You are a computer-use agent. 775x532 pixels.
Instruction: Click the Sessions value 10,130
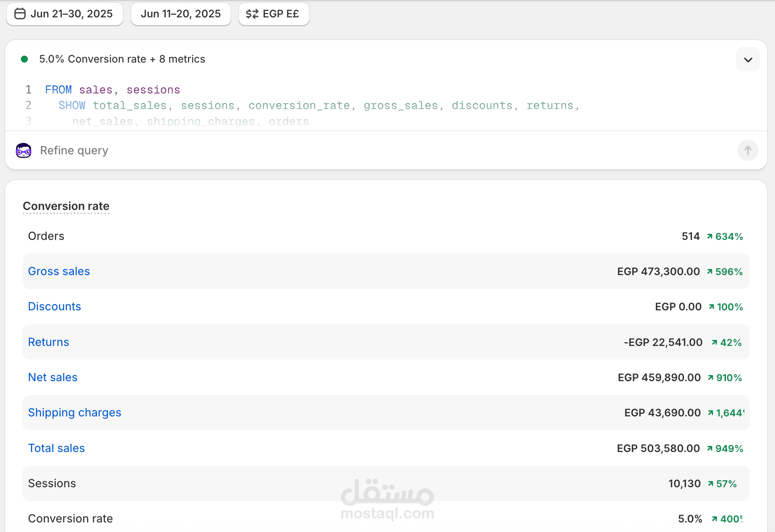click(685, 484)
